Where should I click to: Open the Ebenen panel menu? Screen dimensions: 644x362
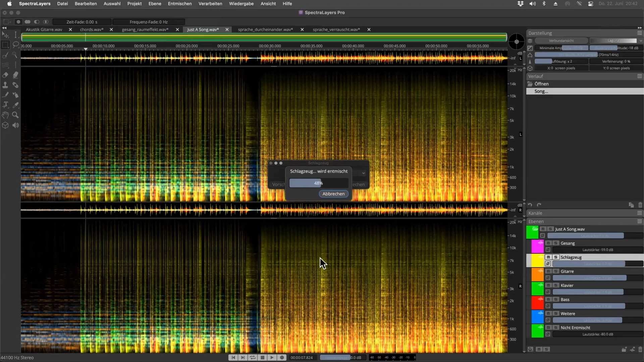pyautogui.click(x=640, y=221)
